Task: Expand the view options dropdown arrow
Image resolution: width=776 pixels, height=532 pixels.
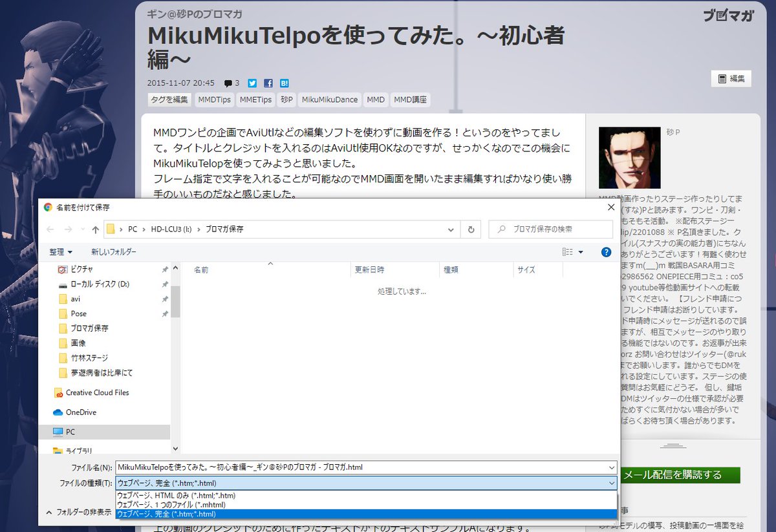Action: [x=581, y=252]
